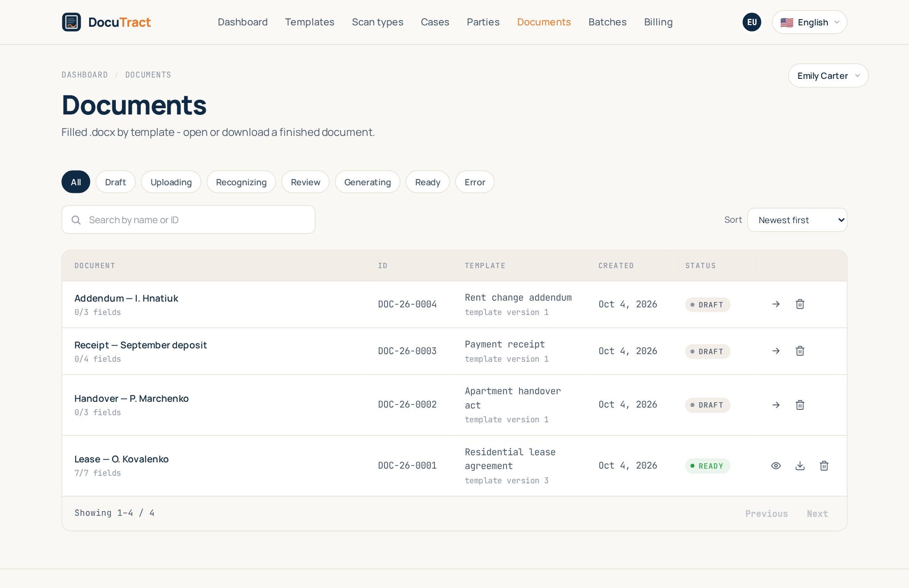Viewport: 909px width, 588px height.
Task: Click the DASHBOARD breadcrumb link
Action: [x=85, y=75]
